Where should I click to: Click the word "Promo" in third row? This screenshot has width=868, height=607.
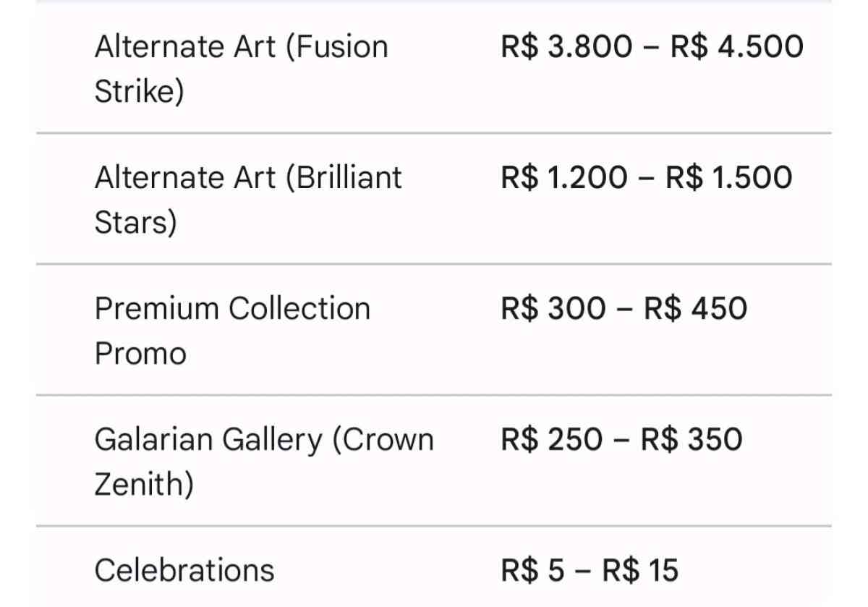140,354
